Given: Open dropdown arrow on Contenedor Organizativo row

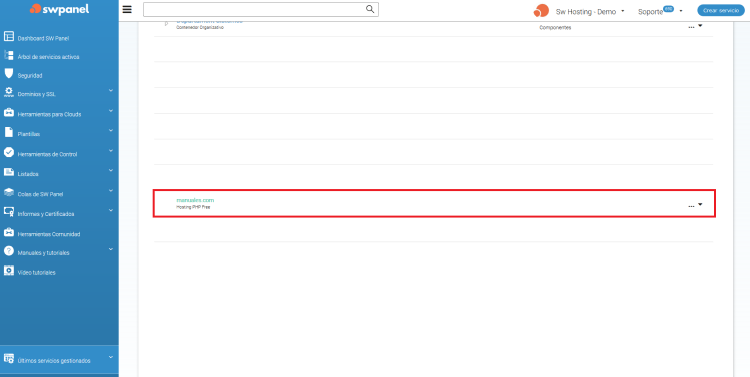Looking at the screenshot, I should click(700, 26).
